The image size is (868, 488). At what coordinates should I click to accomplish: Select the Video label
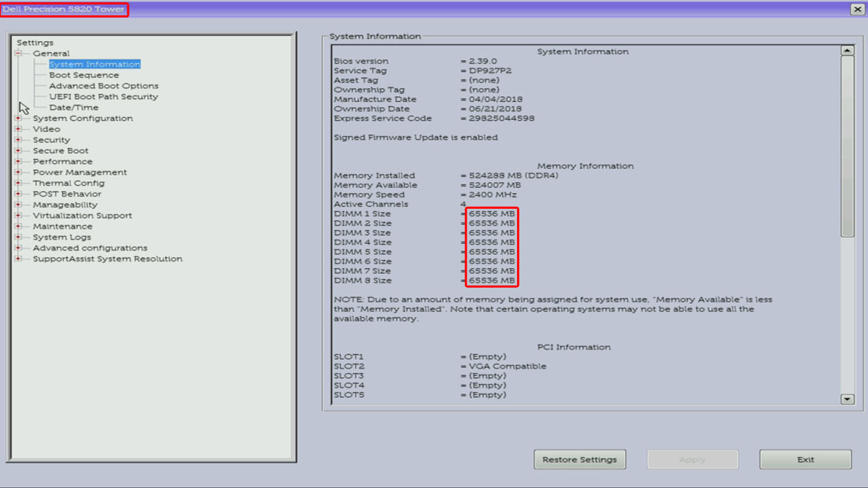46,129
